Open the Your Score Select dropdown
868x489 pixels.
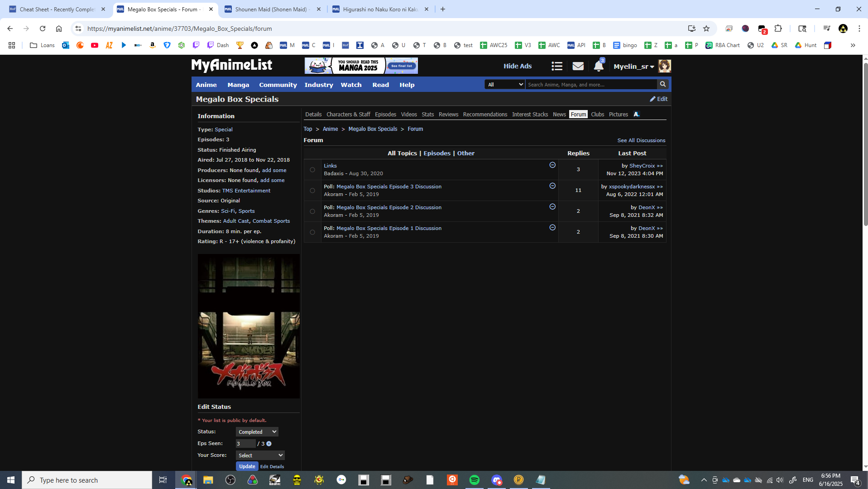(260, 455)
